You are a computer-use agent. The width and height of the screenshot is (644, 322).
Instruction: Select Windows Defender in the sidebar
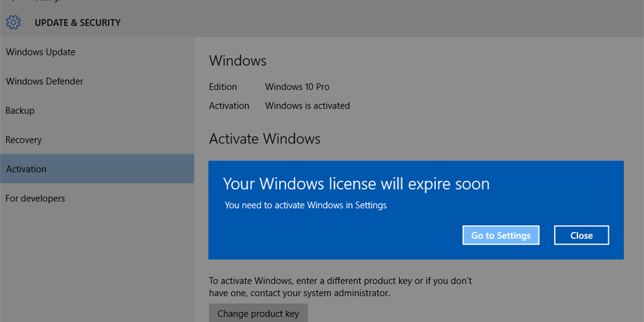coord(45,81)
